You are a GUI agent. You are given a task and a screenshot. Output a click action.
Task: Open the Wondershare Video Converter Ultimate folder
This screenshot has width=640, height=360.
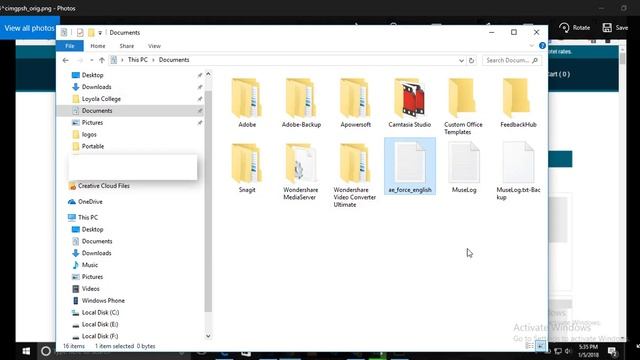(354, 175)
